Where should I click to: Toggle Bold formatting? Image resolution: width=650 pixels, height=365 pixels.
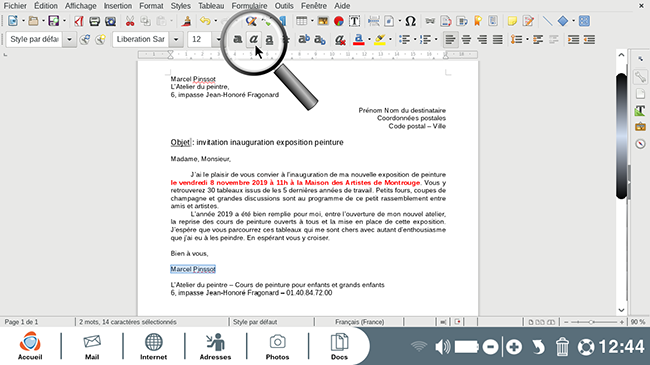click(x=238, y=39)
